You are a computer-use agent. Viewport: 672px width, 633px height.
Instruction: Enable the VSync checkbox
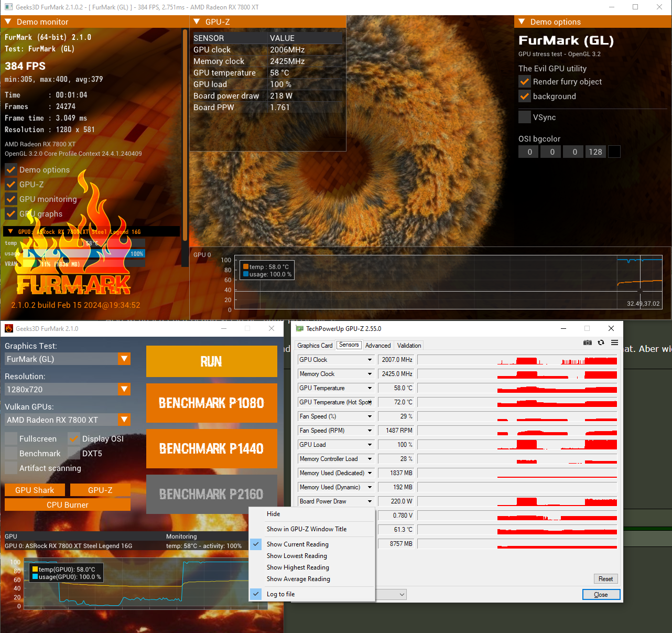[x=524, y=117]
